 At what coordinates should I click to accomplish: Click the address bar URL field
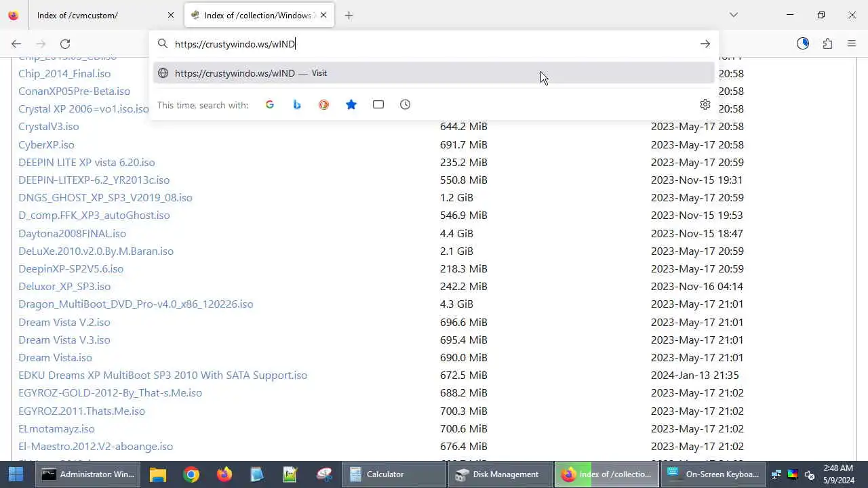pos(434,44)
